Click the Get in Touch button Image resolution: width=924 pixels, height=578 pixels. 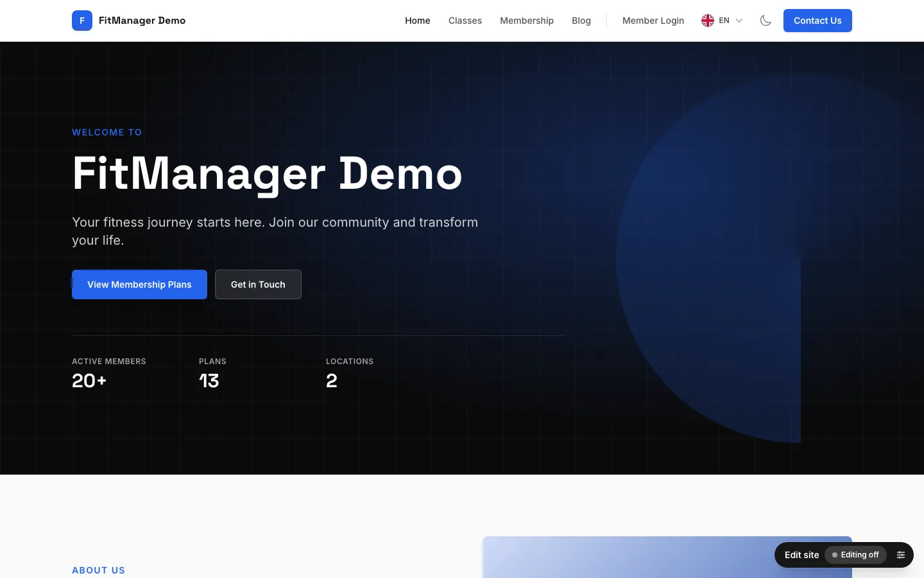258,285
